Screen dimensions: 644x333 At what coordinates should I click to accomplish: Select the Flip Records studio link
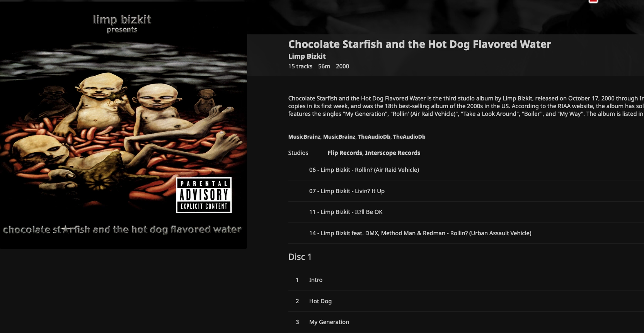pos(345,153)
